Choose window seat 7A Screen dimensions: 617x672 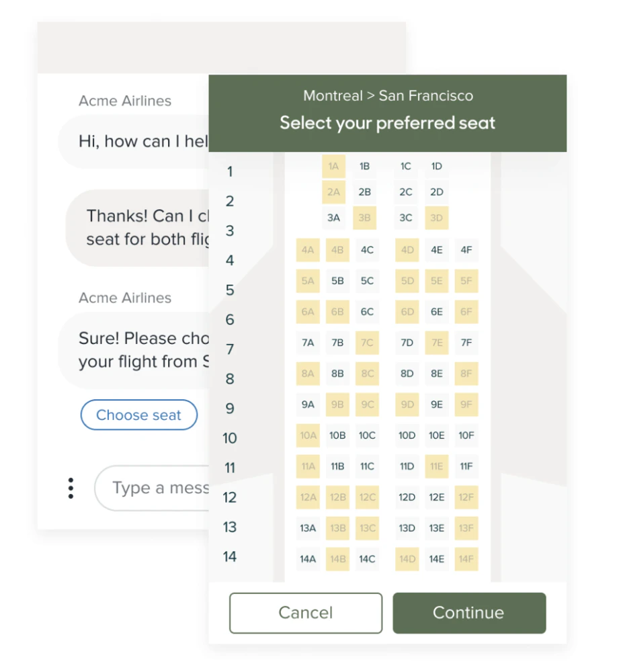coord(308,343)
